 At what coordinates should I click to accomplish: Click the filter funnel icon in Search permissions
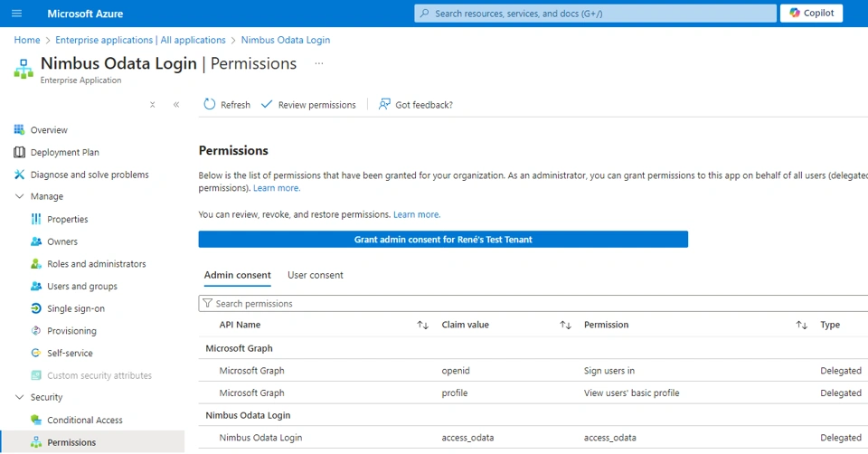(208, 303)
